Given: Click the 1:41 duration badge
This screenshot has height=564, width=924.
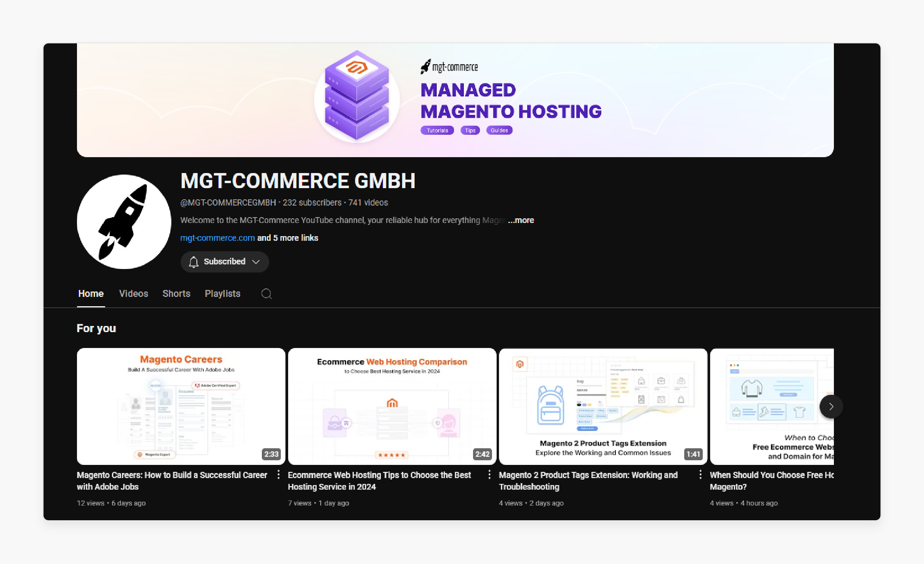Looking at the screenshot, I should [693, 454].
